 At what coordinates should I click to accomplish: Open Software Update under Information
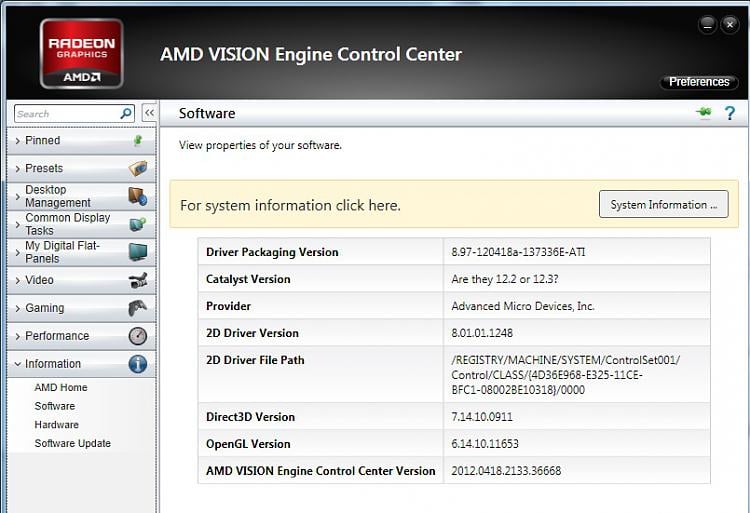click(72, 443)
